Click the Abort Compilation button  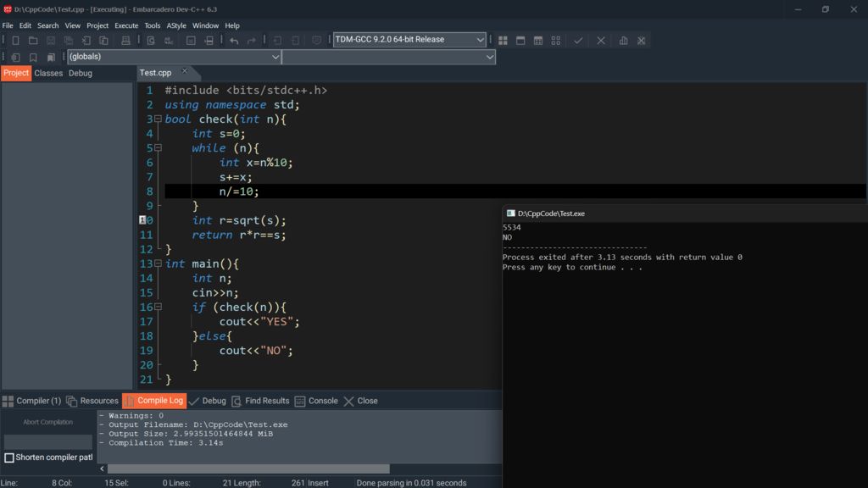point(48,422)
